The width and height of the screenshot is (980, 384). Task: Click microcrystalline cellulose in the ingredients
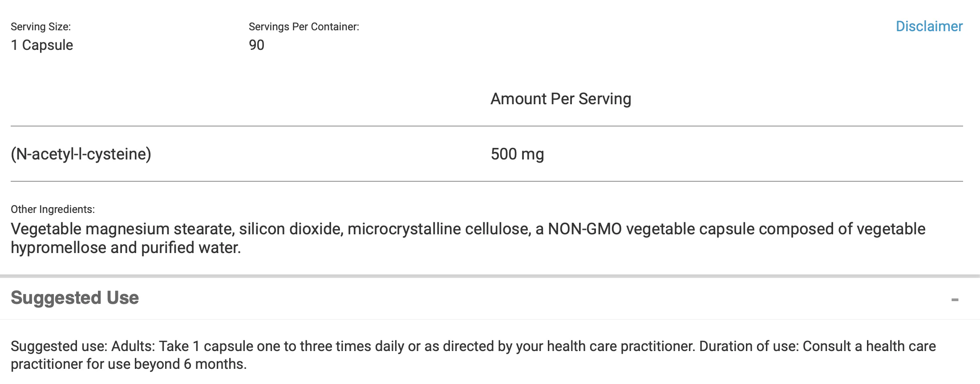pos(438,229)
